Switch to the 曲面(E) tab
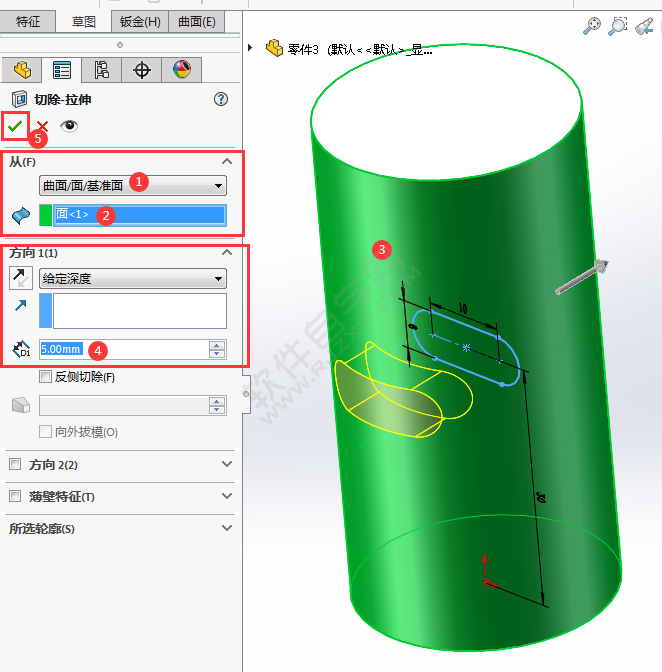 click(197, 21)
